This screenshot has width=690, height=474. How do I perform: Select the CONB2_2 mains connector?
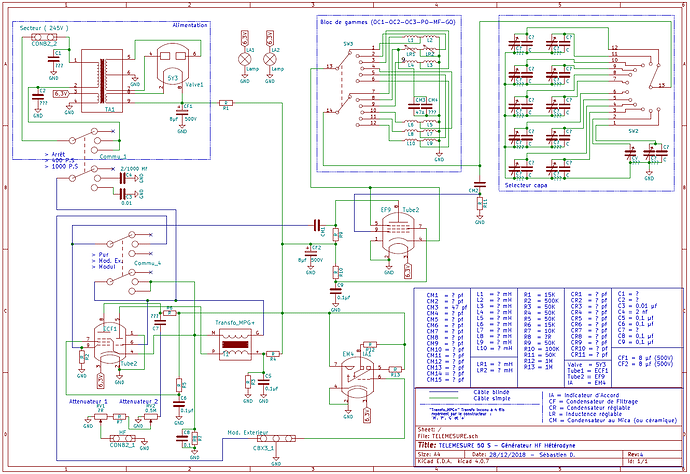pos(43,37)
